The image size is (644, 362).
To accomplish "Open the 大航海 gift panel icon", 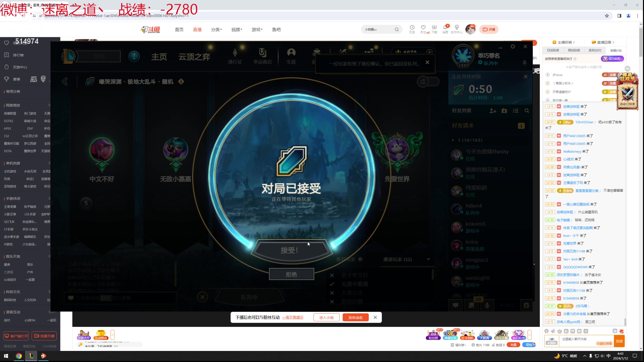I will tap(484, 335).
